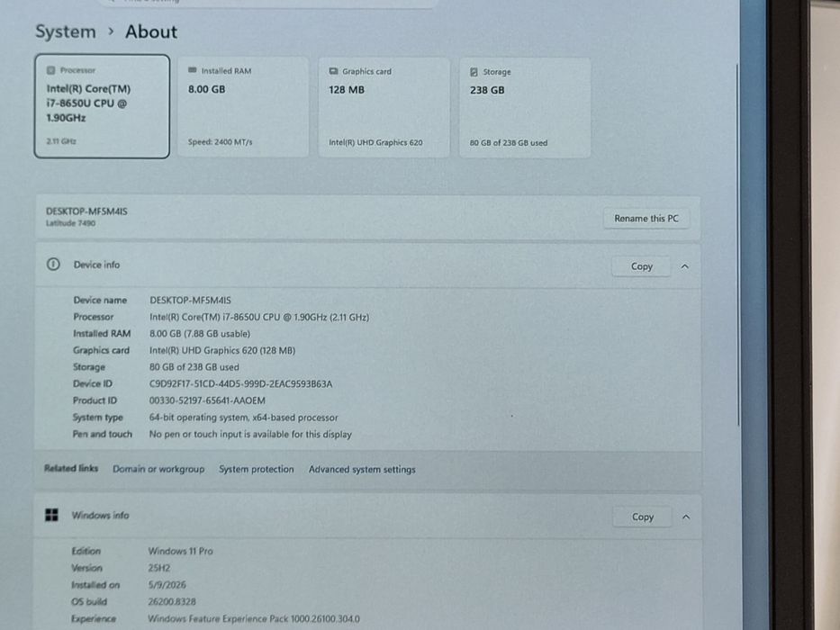This screenshot has width=840, height=630.
Task: Click Version value 25H2
Action: point(159,568)
